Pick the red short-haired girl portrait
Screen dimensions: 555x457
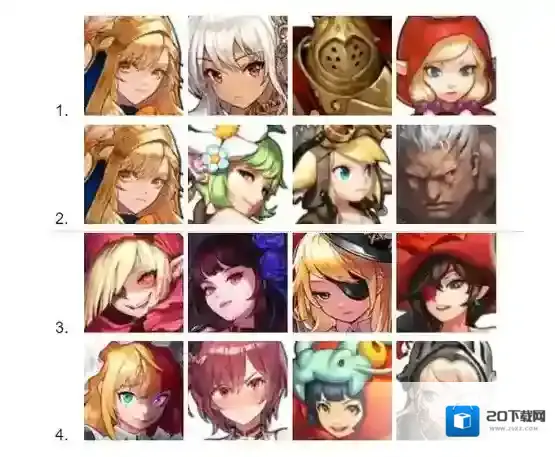point(238,390)
